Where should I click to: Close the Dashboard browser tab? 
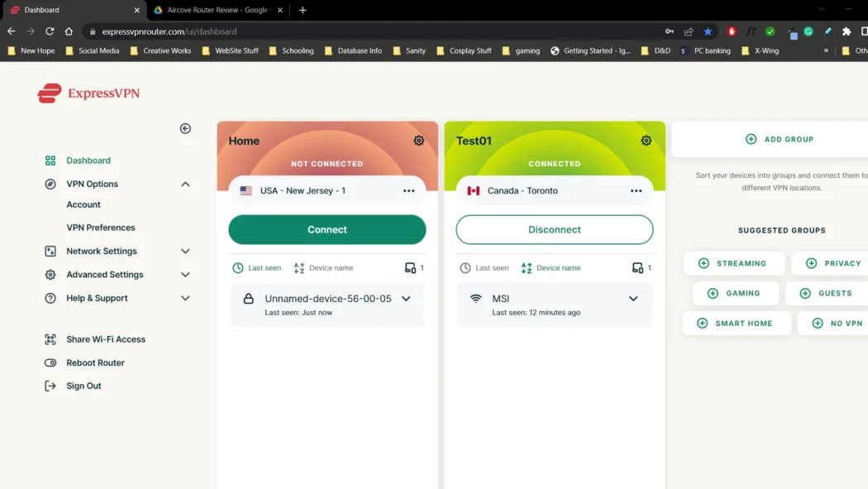tap(136, 10)
